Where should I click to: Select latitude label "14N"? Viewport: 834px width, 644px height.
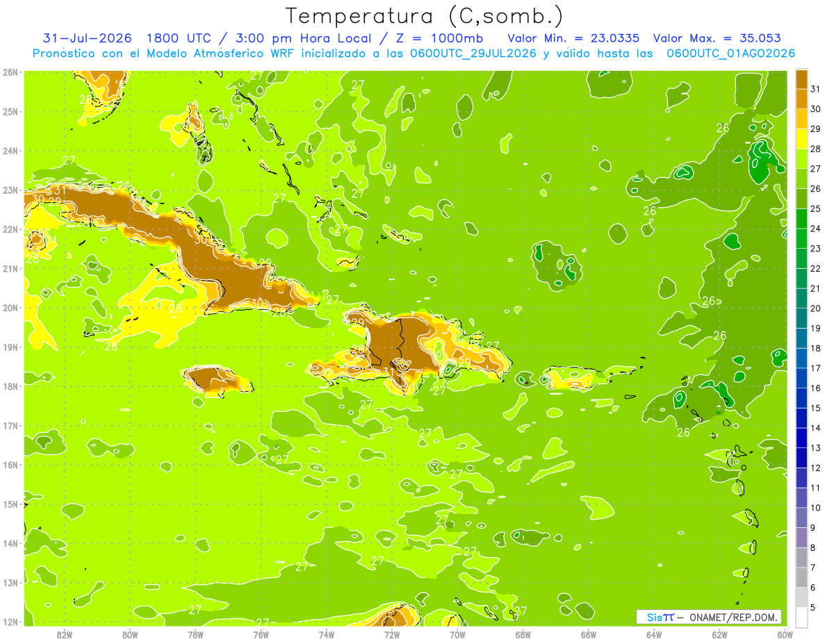pyautogui.click(x=10, y=543)
